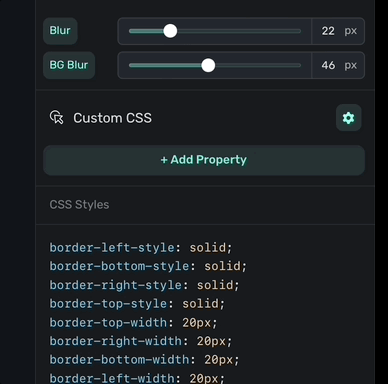Viewport: 388px width, 384px height.
Task: Edit the Blur value field showing 22
Action: pyautogui.click(x=328, y=31)
